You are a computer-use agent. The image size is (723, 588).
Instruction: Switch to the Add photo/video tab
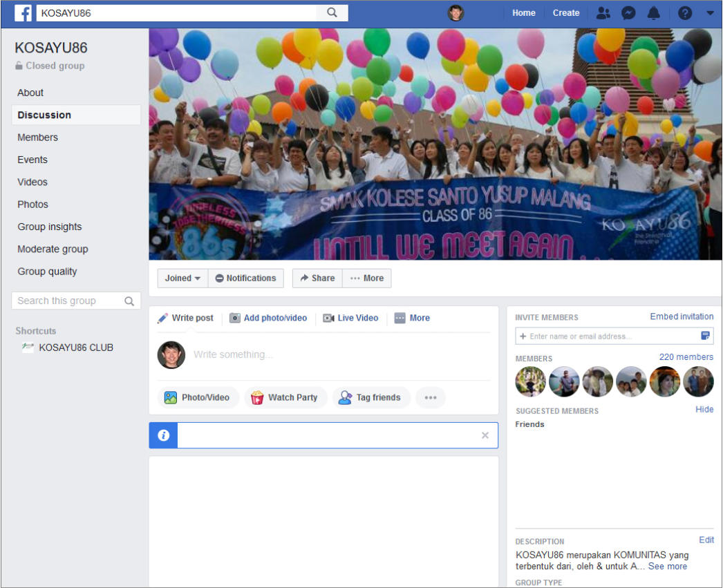click(268, 318)
